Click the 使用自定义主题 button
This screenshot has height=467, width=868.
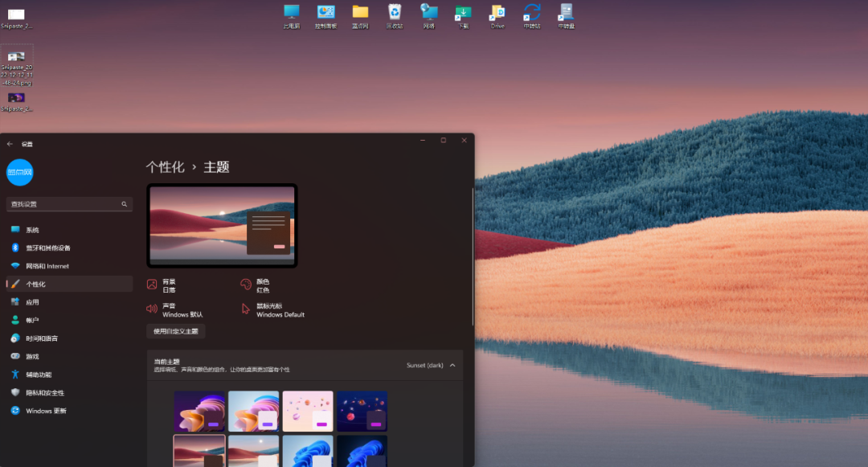[175, 331]
